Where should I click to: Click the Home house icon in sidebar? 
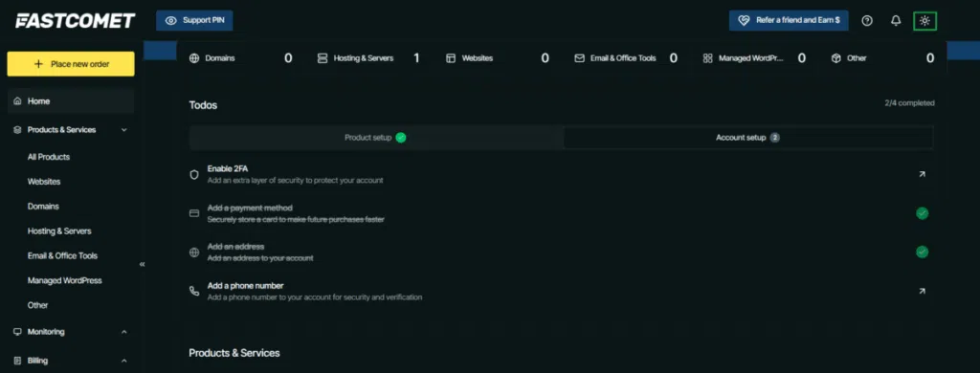[17, 101]
